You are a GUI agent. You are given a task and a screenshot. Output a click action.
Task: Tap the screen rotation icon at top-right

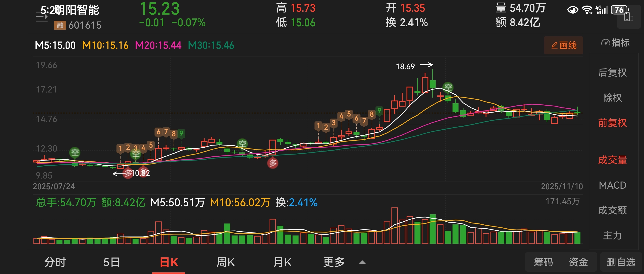click(x=629, y=18)
